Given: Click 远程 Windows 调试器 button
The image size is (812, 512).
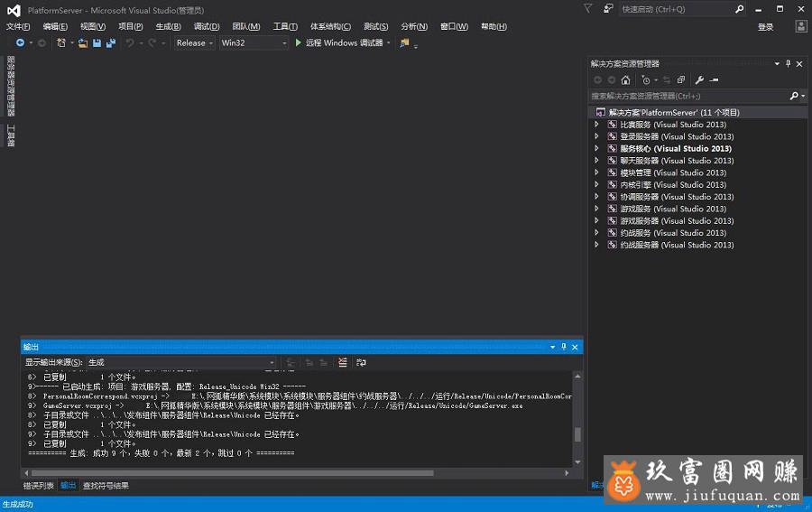Looking at the screenshot, I should (x=344, y=42).
